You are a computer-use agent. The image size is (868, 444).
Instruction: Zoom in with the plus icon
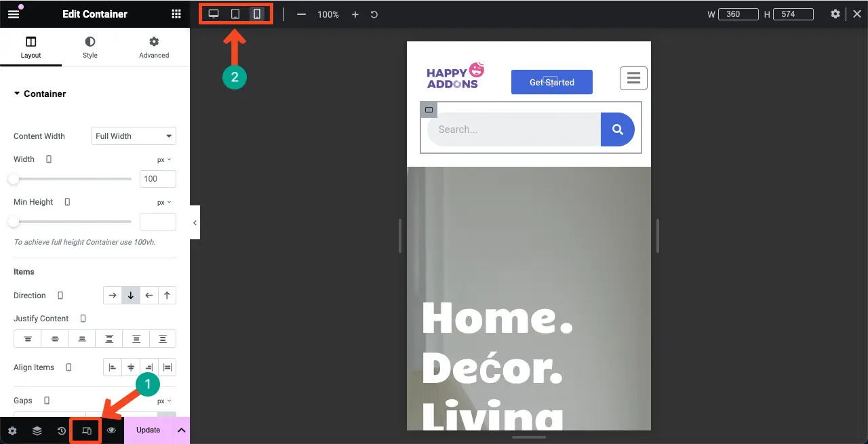pyautogui.click(x=355, y=14)
